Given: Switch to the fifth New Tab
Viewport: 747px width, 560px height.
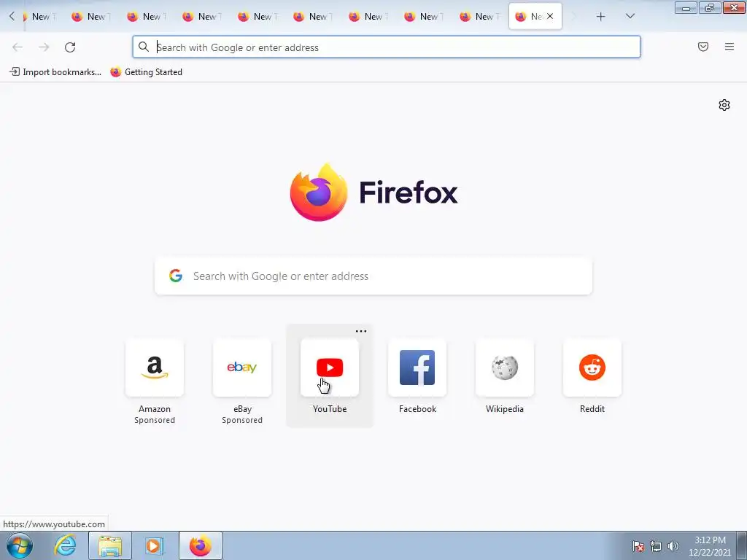Looking at the screenshot, I should click(258, 17).
